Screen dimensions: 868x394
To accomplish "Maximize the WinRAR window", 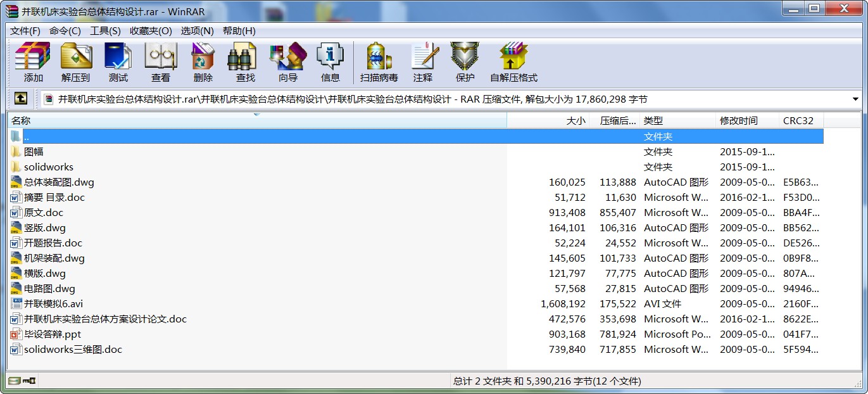I will (814, 9).
